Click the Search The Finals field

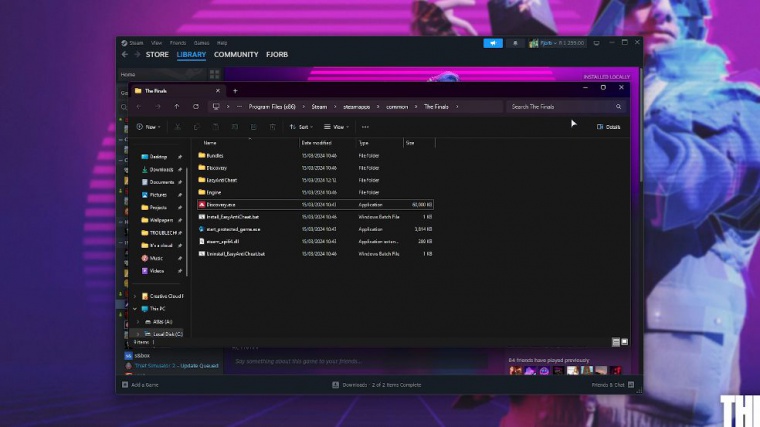560,106
